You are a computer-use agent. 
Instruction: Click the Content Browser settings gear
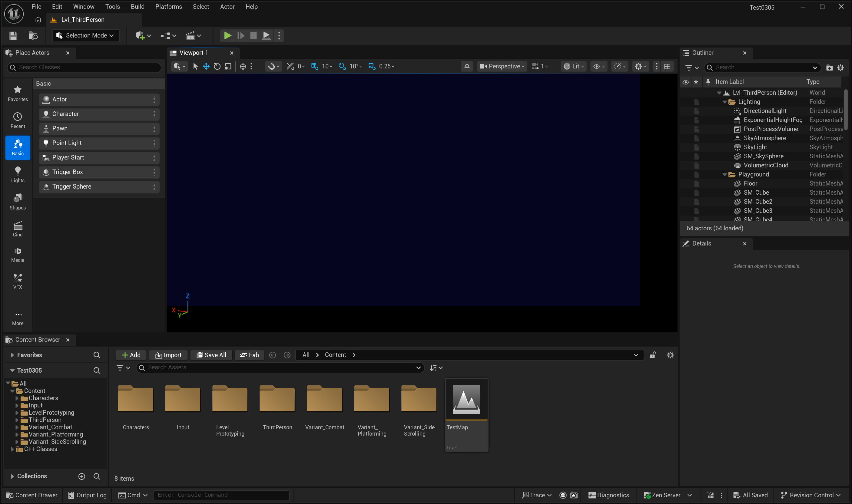click(x=670, y=355)
